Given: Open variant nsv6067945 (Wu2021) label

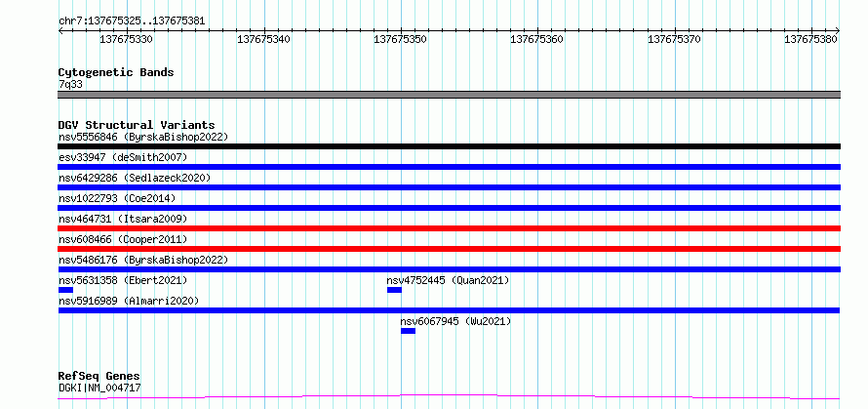Looking at the screenshot, I should click(455, 321).
